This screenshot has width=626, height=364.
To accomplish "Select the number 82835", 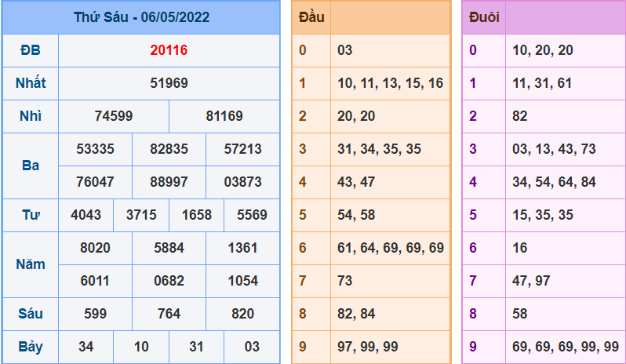I will coord(169,149).
